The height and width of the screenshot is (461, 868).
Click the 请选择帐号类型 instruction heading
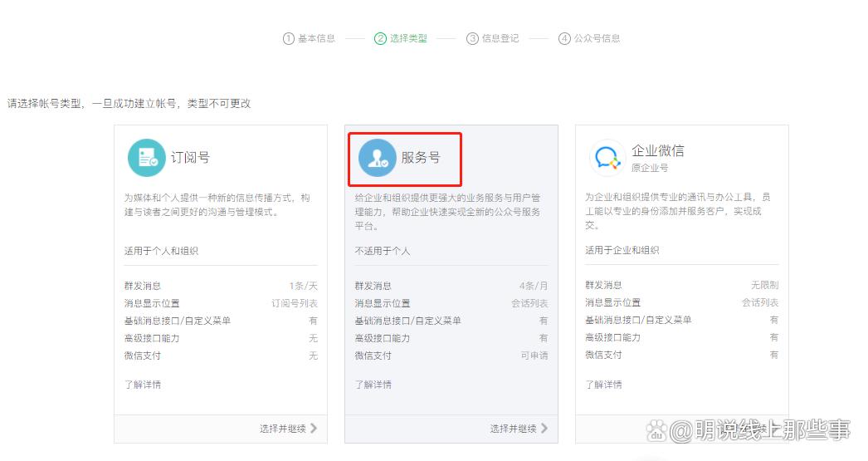point(129,104)
